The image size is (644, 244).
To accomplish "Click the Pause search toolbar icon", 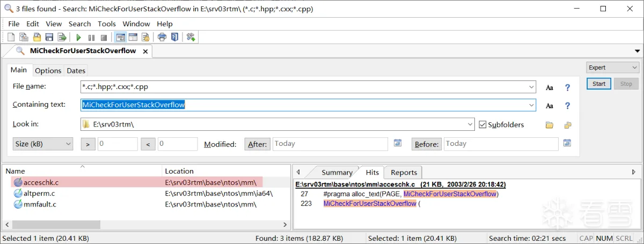I will [91, 37].
